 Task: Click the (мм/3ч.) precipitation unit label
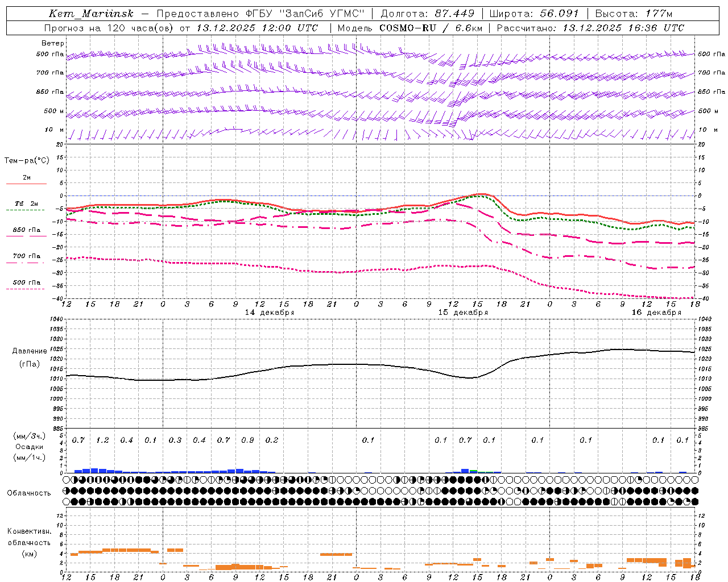click(x=29, y=436)
